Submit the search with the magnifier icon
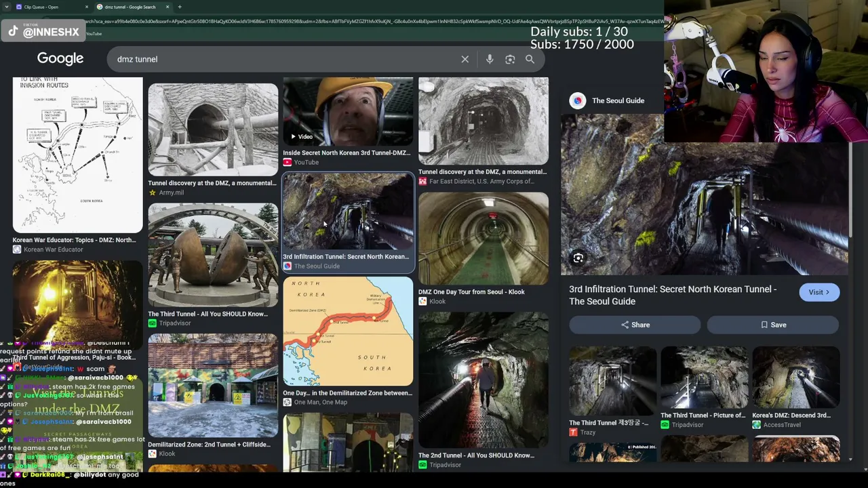Image resolution: width=868 pixels, height=488 pixels. (530, 59)
